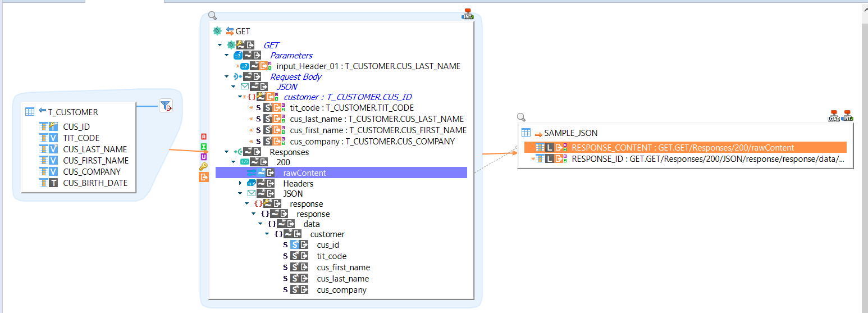The image size is (868, 313).
Task: Click the code icon of the 200 response
Action: click(x=245, y=162)
